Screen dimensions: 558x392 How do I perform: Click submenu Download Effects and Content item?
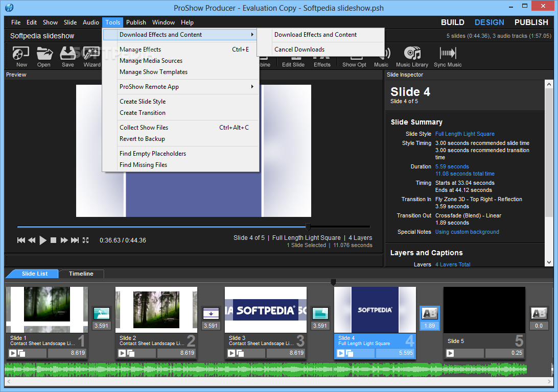pos(320,35)
